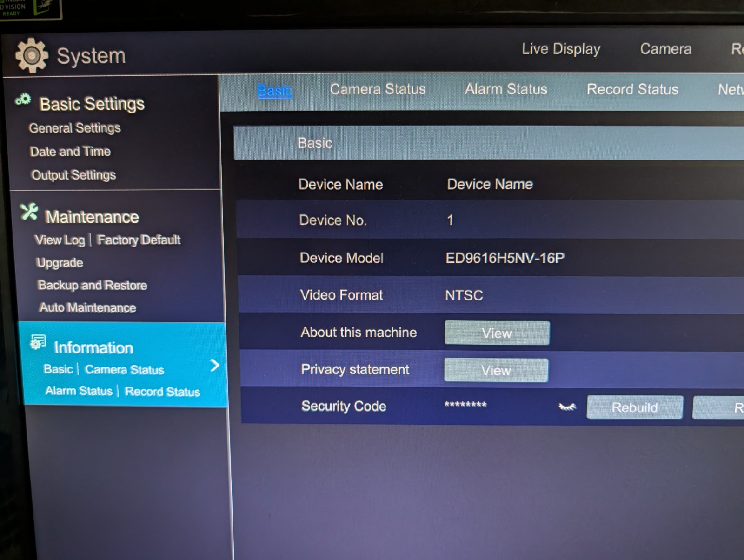Switch to the Basic tab
Image resolution: width=744 pixels, height=560 pixels.
coord(275,90)
